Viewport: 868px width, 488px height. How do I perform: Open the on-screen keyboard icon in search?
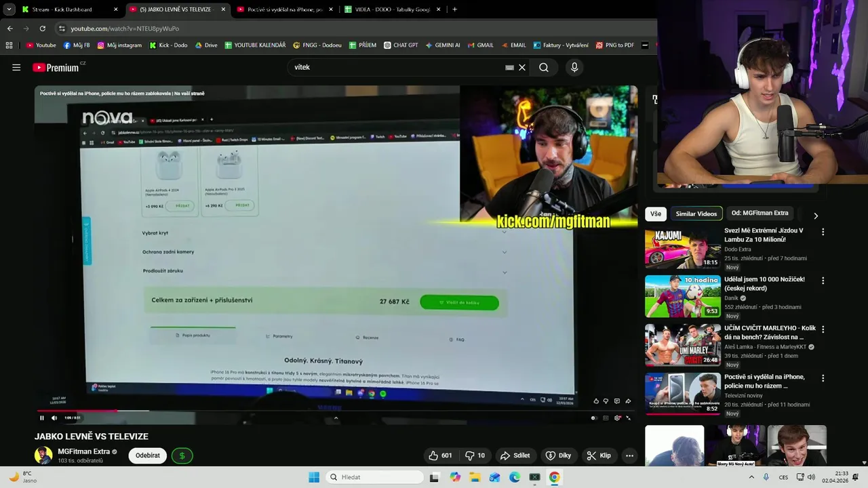click(509, 67)
